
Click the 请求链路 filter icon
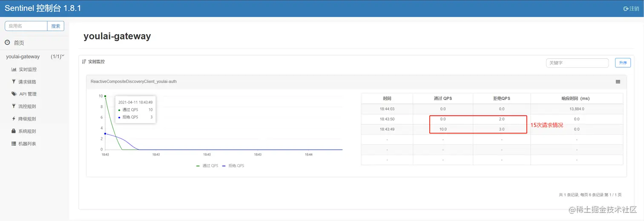click(x=14, y=81)
